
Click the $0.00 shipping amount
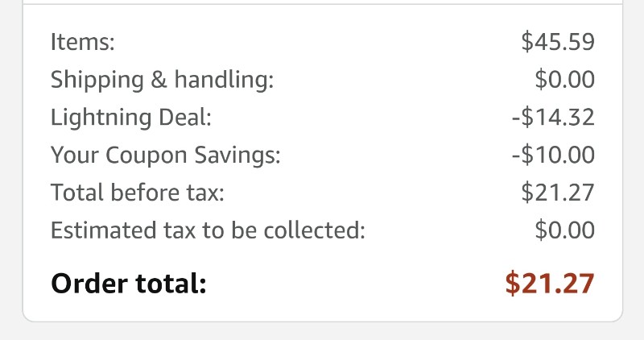565,79
